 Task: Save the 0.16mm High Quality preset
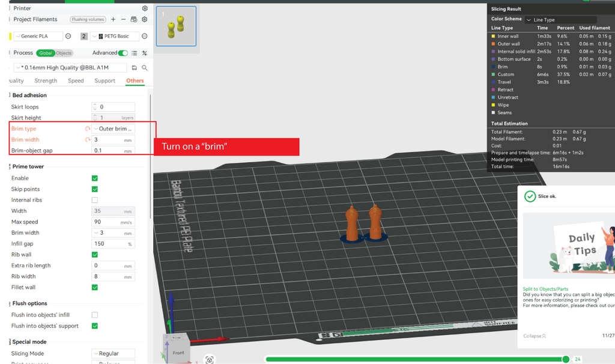point(134,67)
